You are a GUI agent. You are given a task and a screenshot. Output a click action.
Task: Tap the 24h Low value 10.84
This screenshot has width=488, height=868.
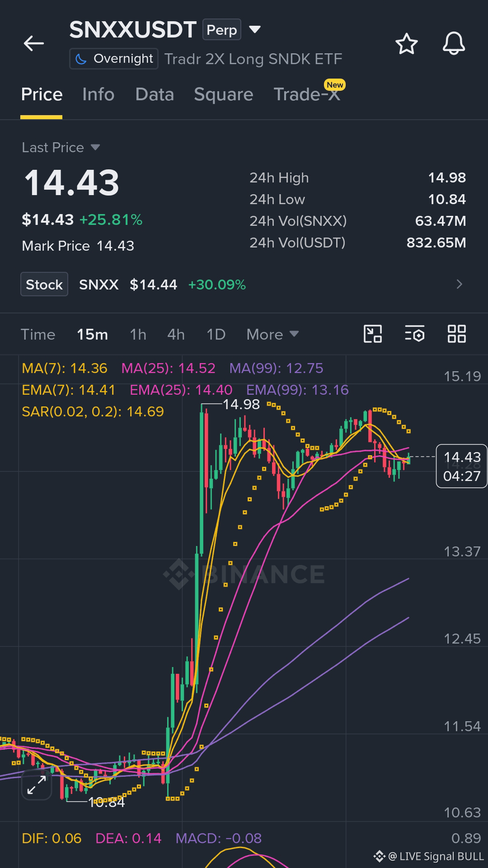click(x=447, y=199)
